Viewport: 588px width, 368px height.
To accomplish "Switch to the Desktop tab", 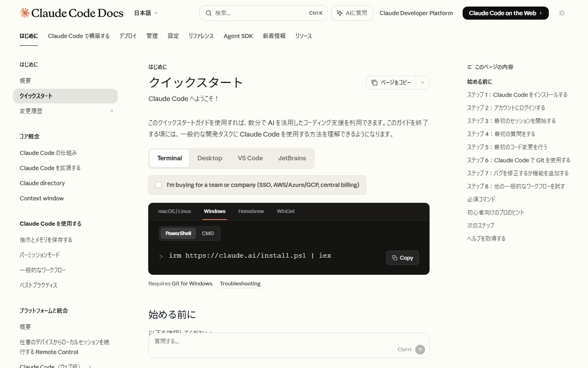I will [210, 158].
